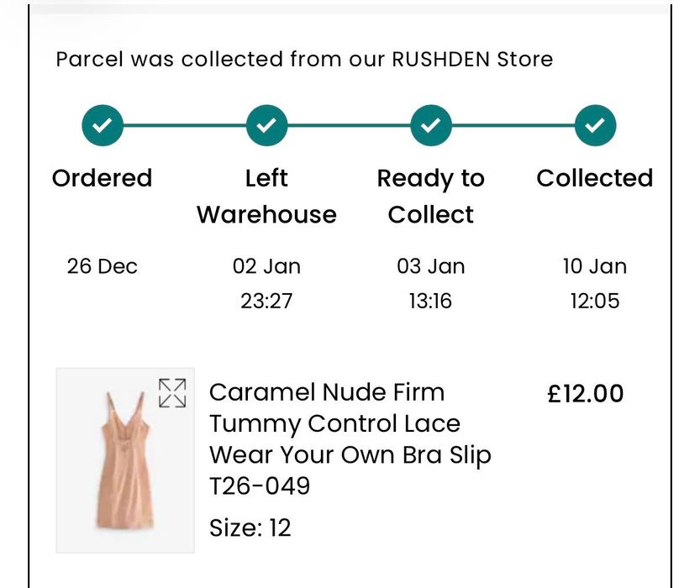Image resolution: width=700 pixels, height=588 pixels.
Task: Click the 26 Dec order date
Action: pos(103,266)
